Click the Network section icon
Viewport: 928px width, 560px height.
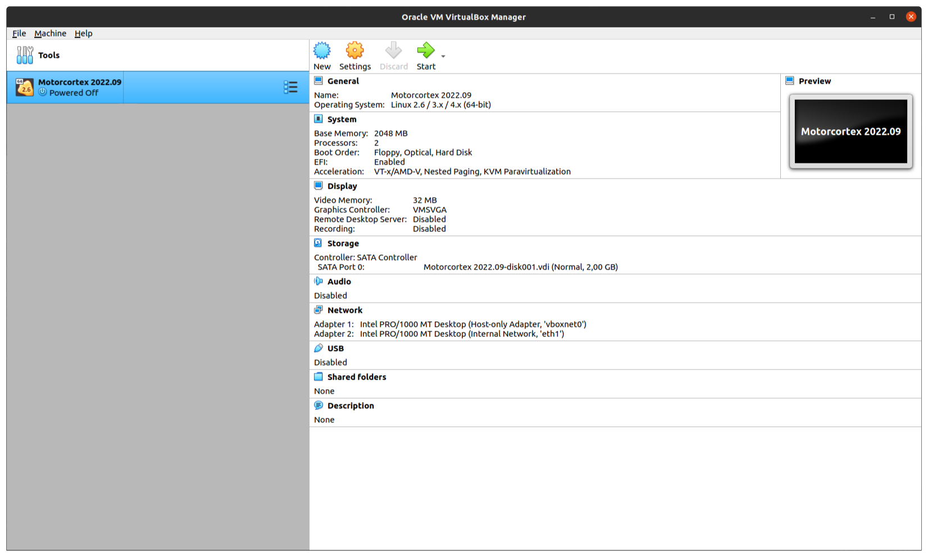(x=319, y=310)
